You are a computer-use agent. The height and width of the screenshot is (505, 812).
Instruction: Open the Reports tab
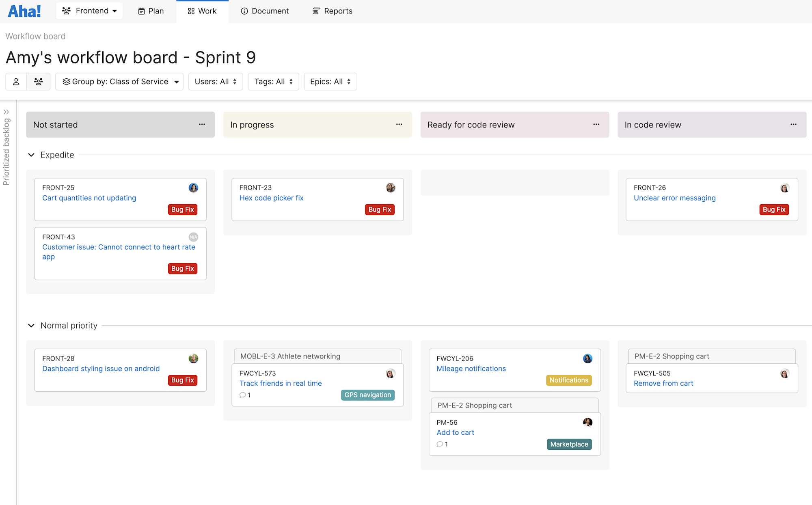[x=333, y=11]
